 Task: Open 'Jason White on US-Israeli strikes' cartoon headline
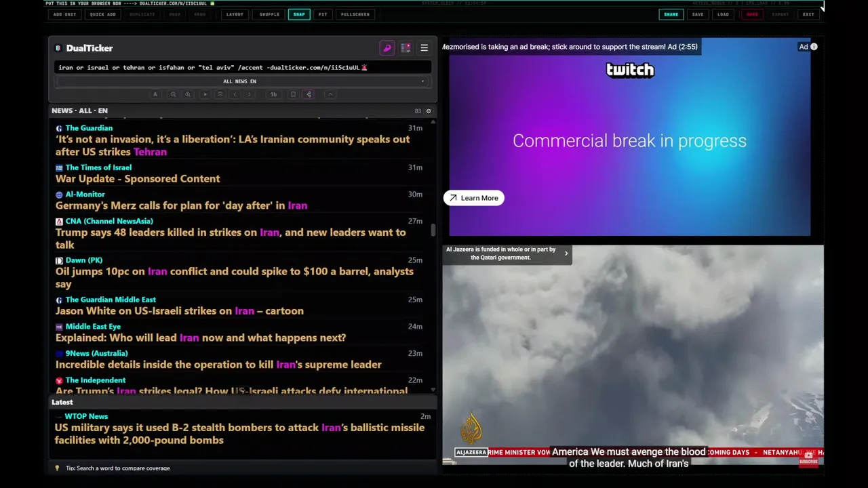tap(180, 311)
